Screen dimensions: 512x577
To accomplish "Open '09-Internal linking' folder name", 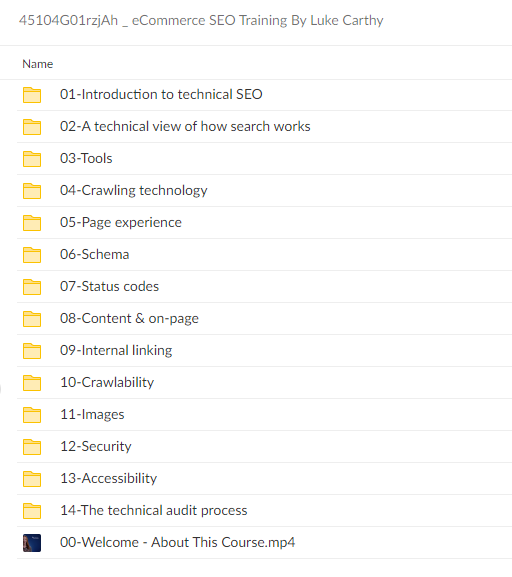I will click(x=116, y=351).
